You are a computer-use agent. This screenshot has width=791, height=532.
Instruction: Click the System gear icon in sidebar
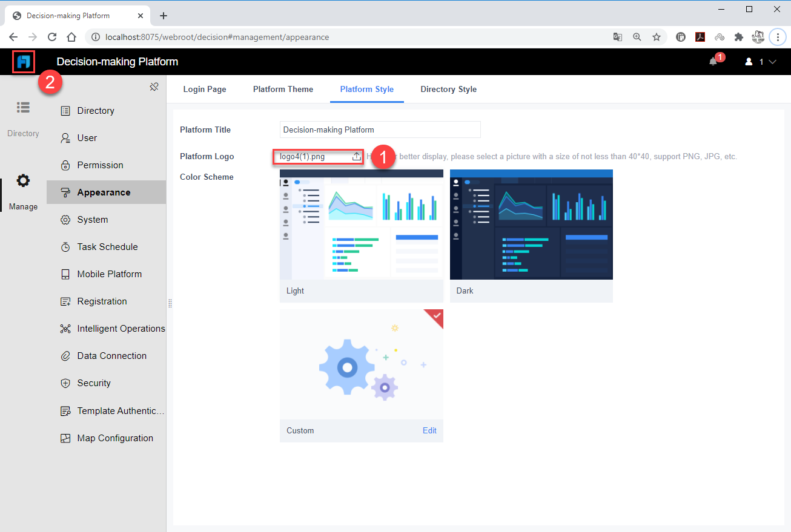coord(65,220)
